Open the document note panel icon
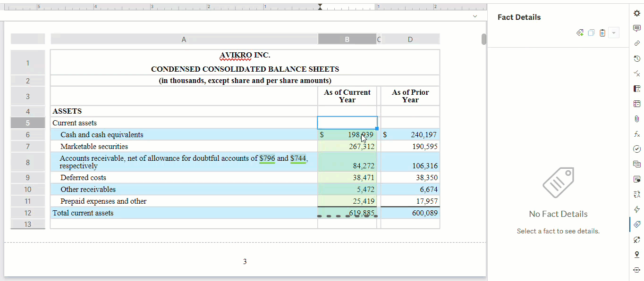The image size is (644, 281). pos(636,179)
